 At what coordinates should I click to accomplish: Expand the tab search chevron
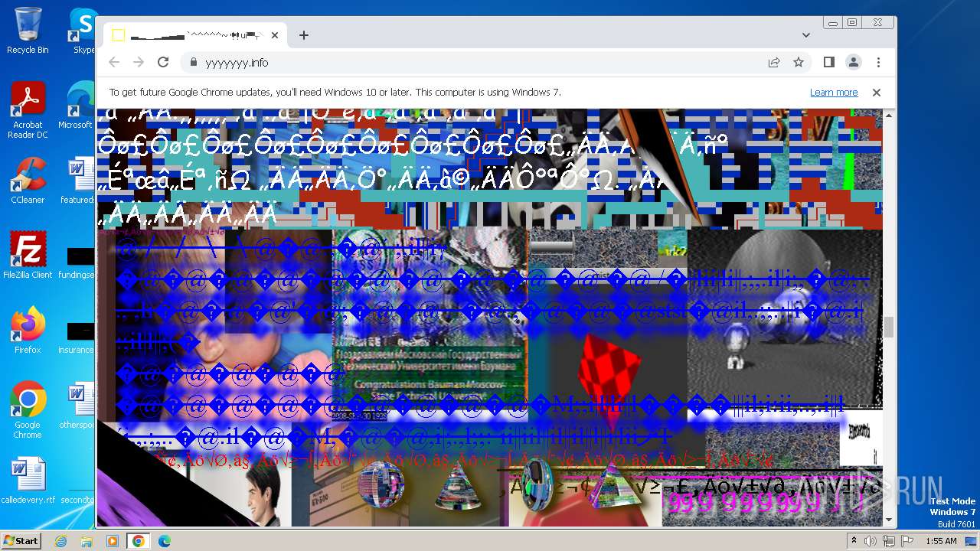click(x=805, y=35)
